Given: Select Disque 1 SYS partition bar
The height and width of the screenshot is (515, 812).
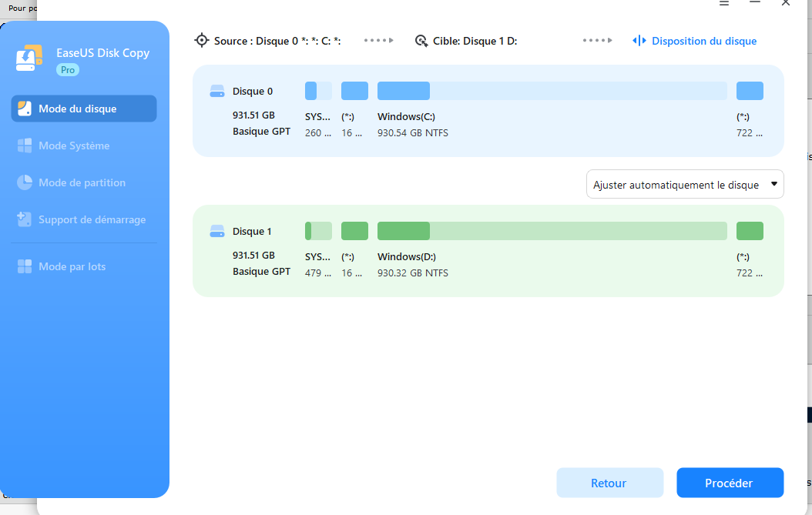Looking at the screenshot, I should pos(318,231).
